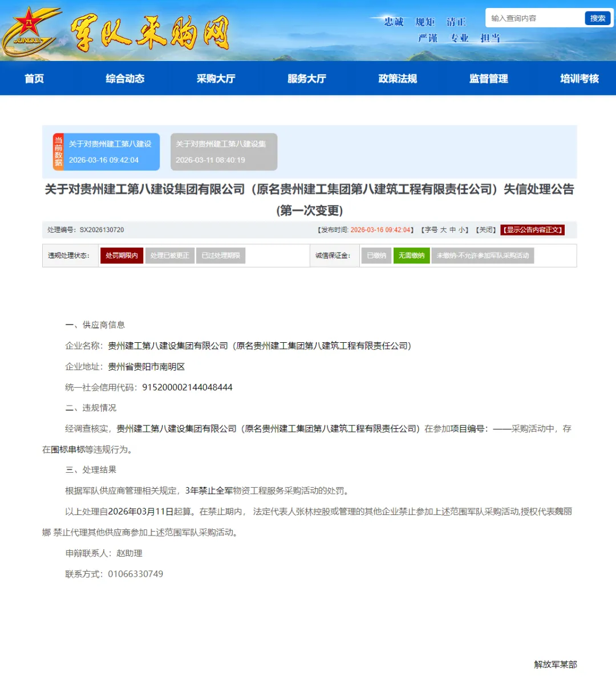616x677 pixels.
Task: Click address 贵州省贵阳市南明区
Action: pos(147,367)
